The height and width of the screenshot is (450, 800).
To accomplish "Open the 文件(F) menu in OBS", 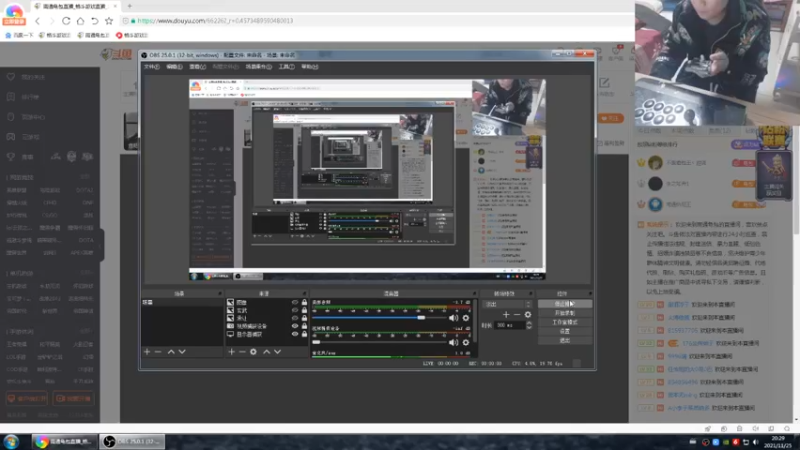I will (x=152, y=67).
